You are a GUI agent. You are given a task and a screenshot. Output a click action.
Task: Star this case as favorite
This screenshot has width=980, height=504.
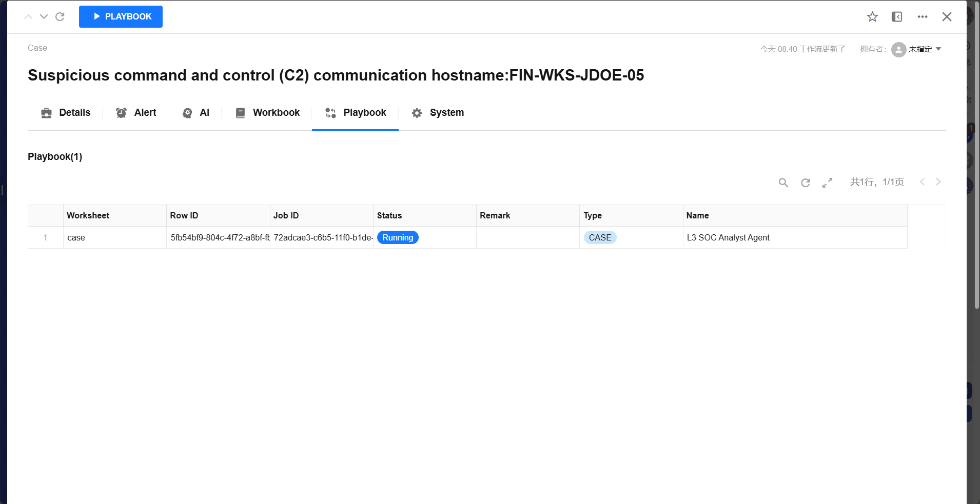(872, 17)
